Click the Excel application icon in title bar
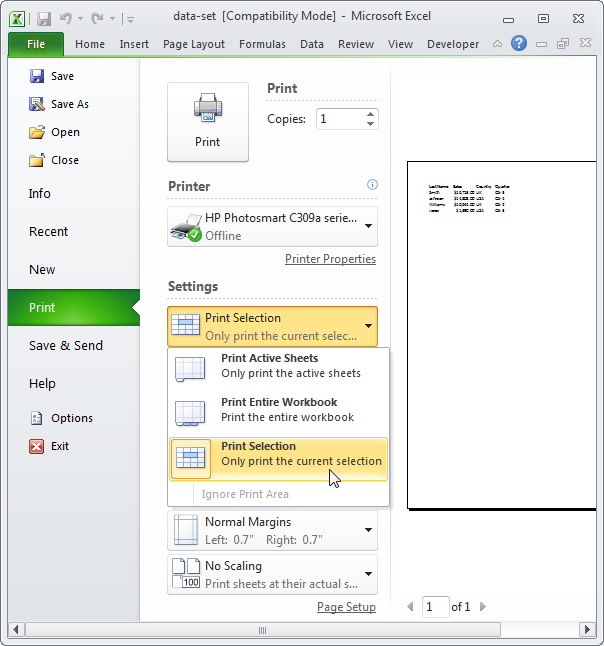The image size is (604, 646). [17, 19]
